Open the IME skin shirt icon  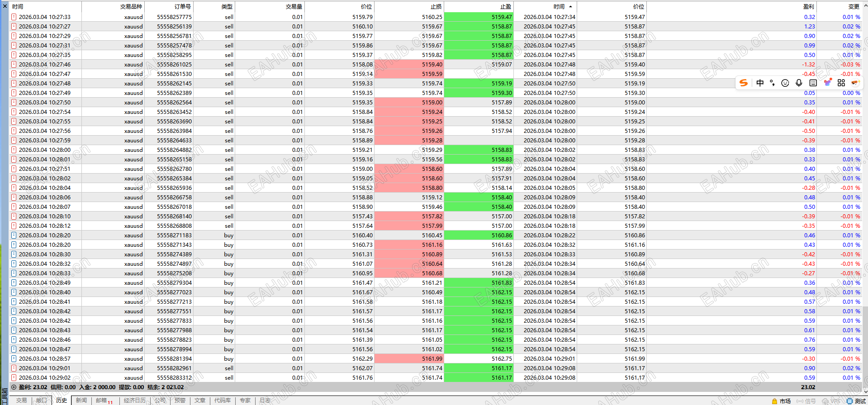tap(827, 83)
